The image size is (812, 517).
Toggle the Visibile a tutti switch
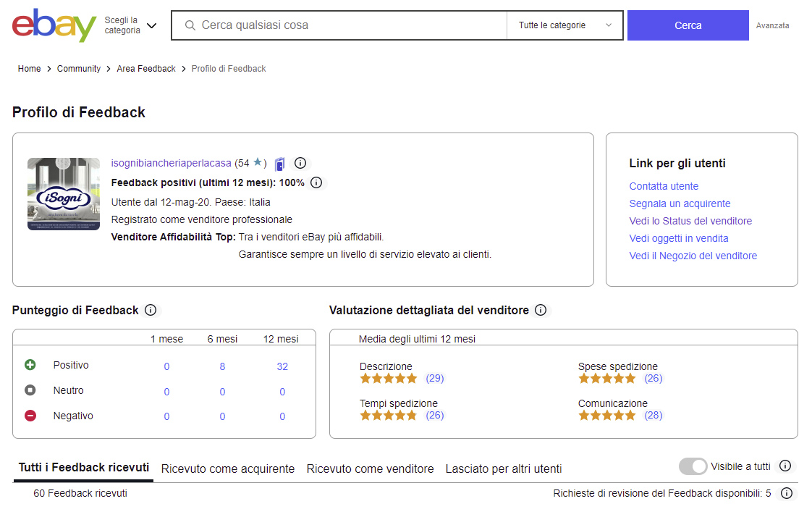point(693,466)
